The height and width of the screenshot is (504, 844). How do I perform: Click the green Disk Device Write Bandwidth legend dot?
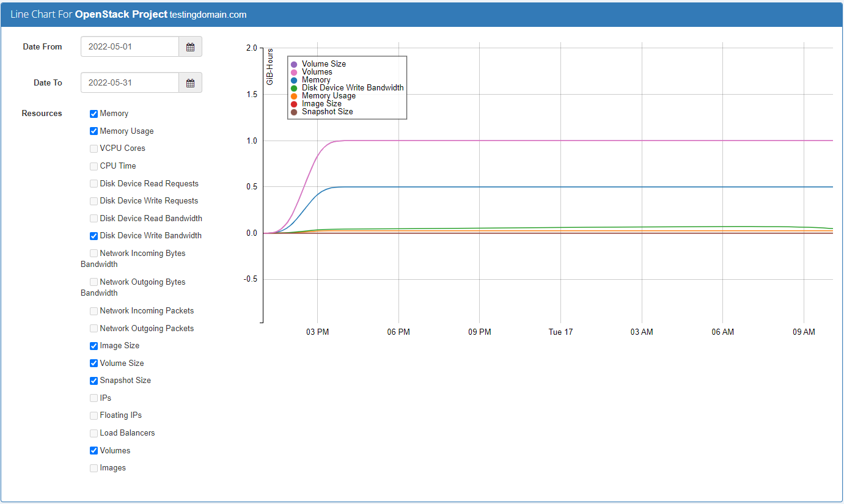(x=294, y=88)
